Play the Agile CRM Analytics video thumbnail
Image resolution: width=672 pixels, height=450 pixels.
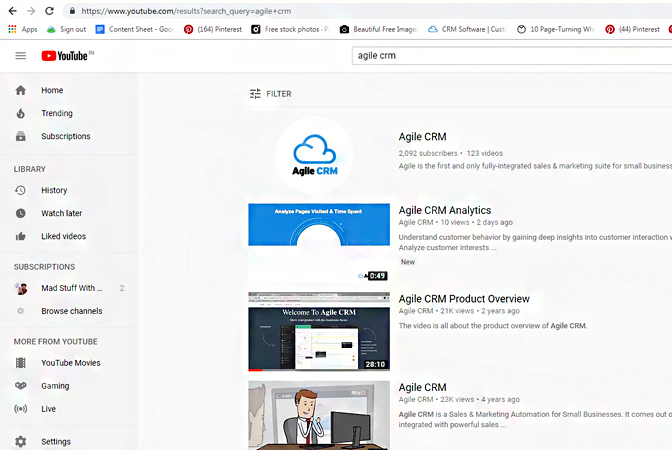click(x=319, y=243)
